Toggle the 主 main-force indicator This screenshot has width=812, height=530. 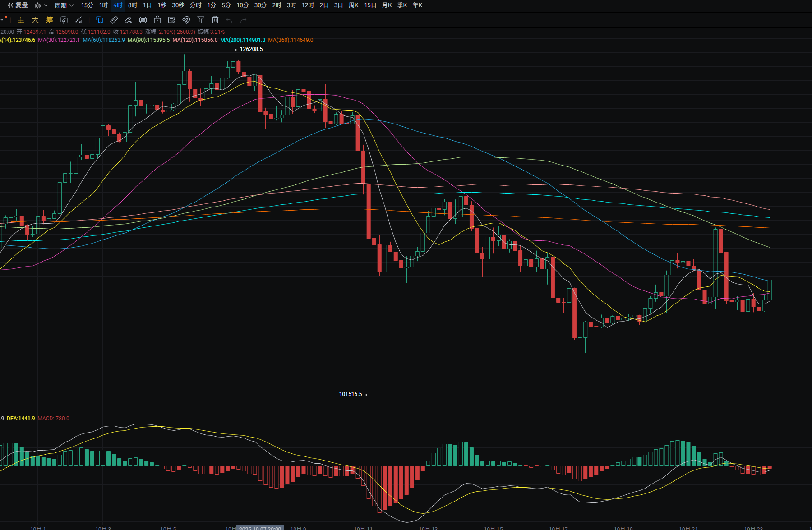(21, 20)
